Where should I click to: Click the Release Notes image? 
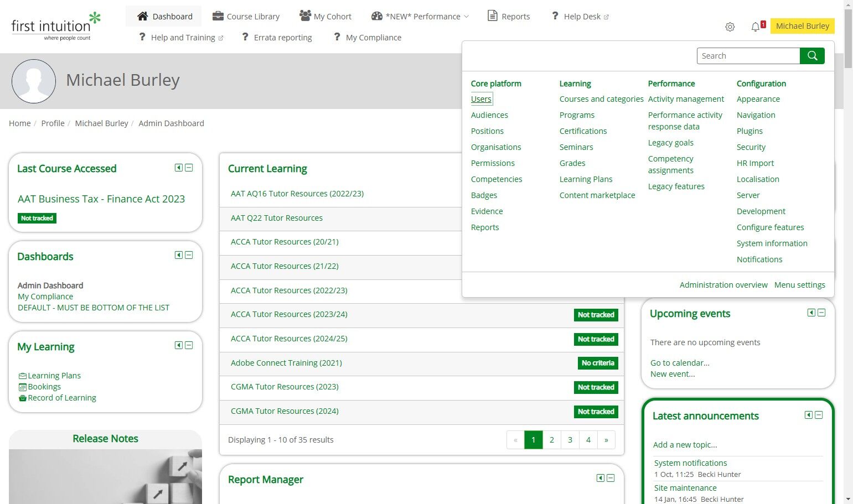click(105, 476)
